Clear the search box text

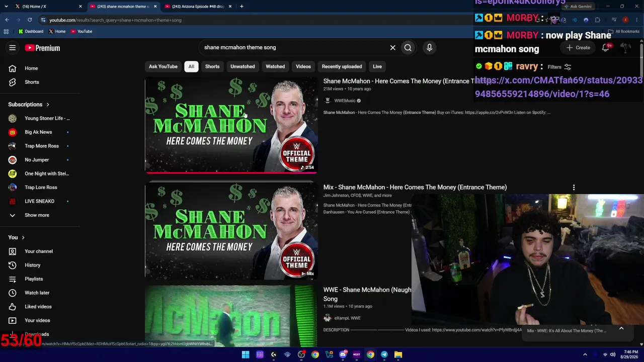point(393,48)
